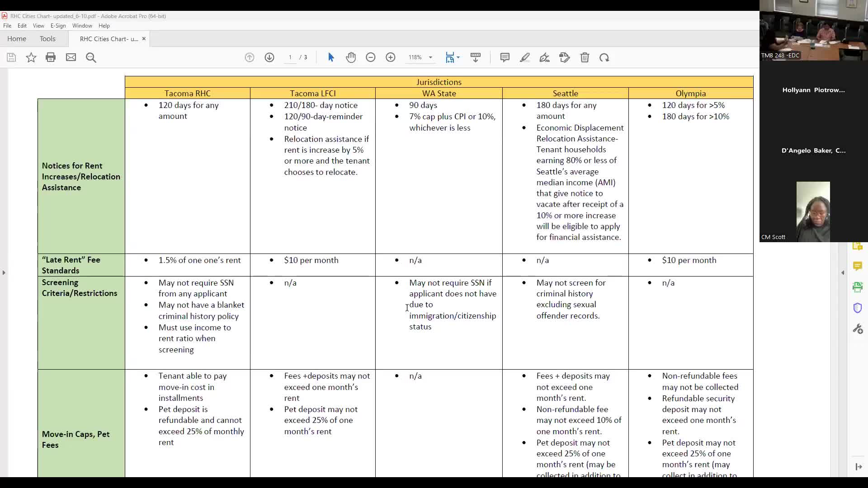Screen dimensions: 868x488
Task: Open the Protect shield tool in sidebar
Action: tap(858, 308)
